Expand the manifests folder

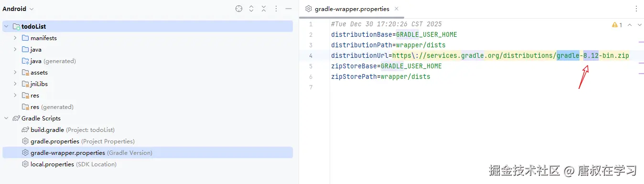pos(15,38)
